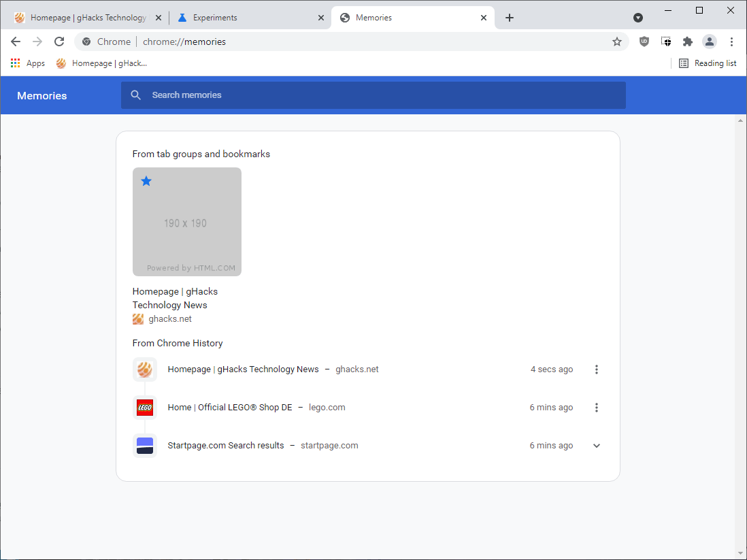Close the Memories tab

(x=484, y=18)
